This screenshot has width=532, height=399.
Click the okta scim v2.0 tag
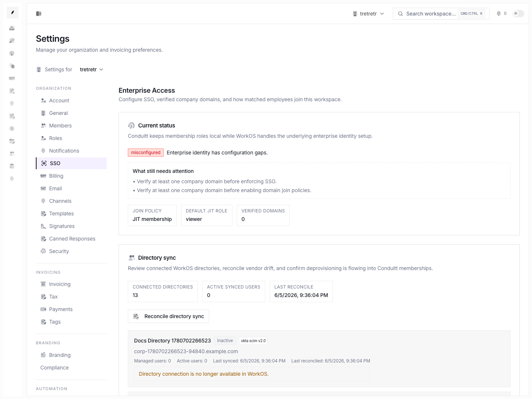click(253, 341)
